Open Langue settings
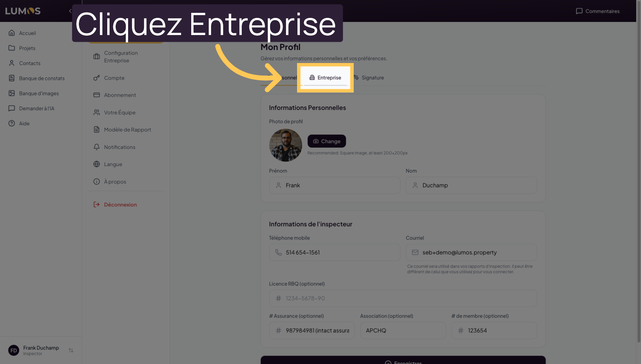641x364 pixels. pyautogui.click(x=113, y=164)
